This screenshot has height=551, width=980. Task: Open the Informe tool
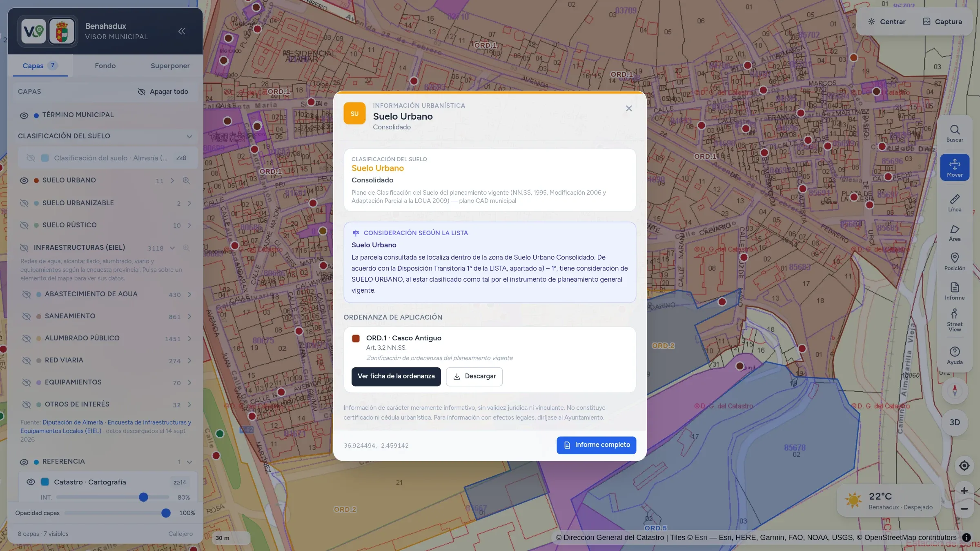(955, 291)
